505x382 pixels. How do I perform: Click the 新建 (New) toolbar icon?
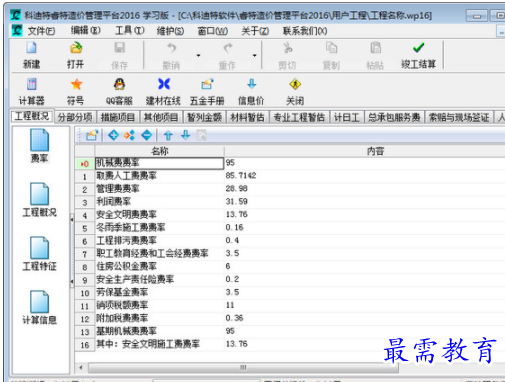31,48
